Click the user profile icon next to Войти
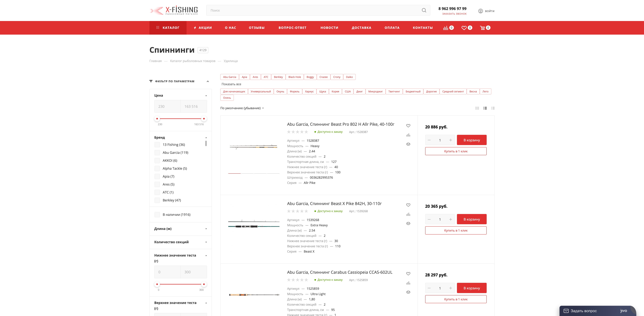 tap(480, 11)
